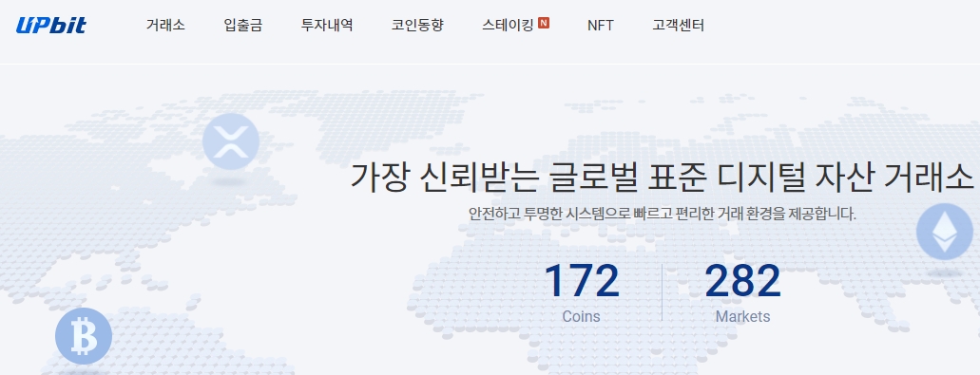Click the Markets label

pyautogui.click(x=743, y=316)
